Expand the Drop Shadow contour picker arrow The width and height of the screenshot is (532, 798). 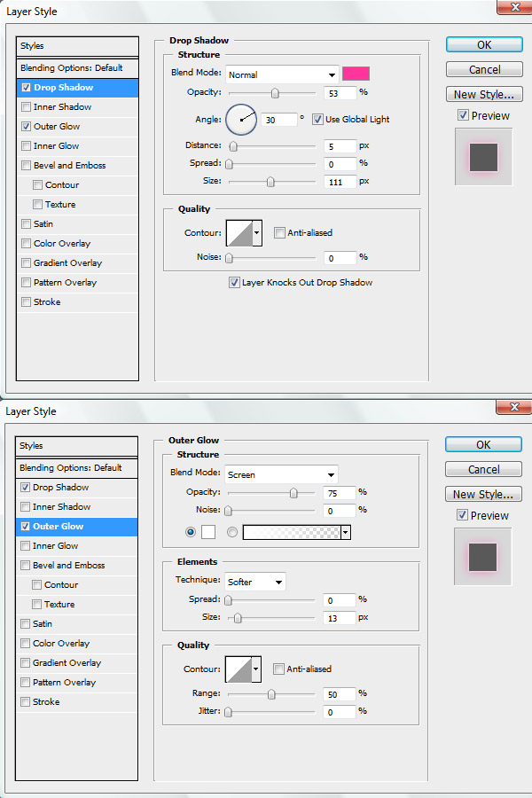click(x=257, y=233)
